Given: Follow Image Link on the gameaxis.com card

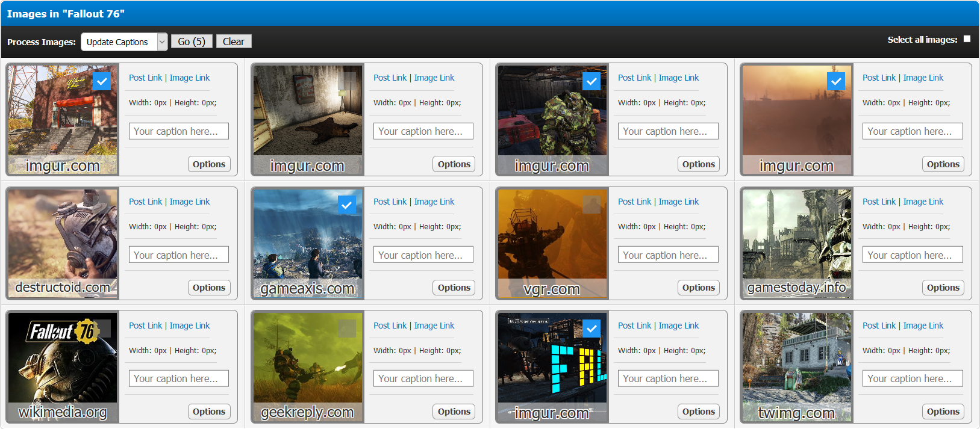Looking at the screenshot, I should point(434,202).
